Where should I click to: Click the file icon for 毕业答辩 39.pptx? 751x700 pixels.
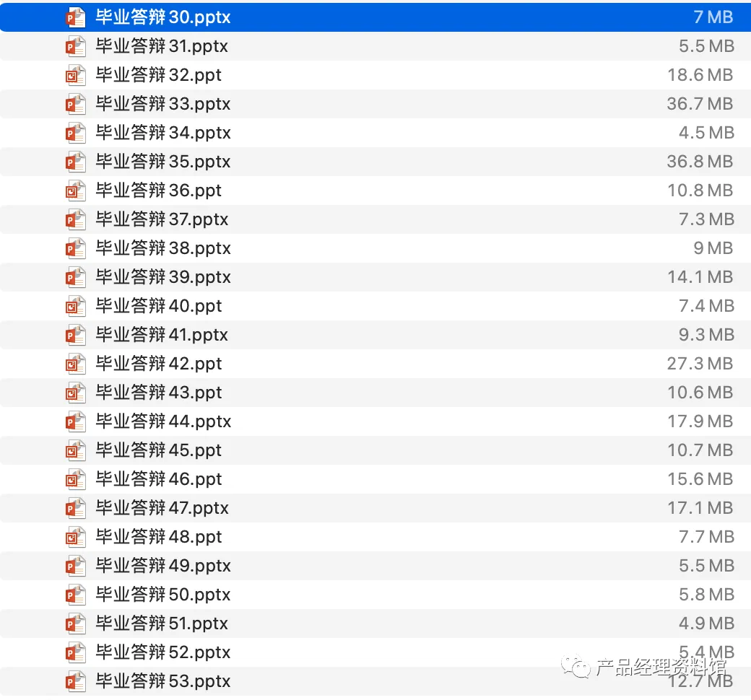76,276
